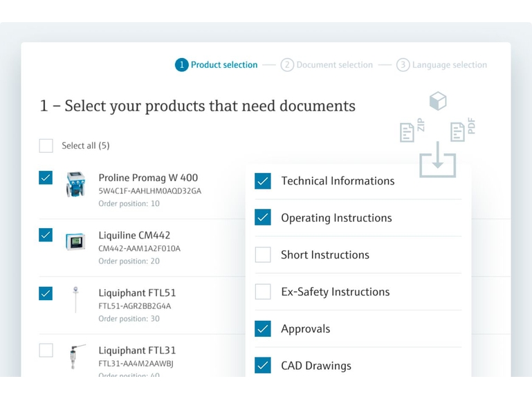Click the CAD Drawings label text
Screen dimensions: 532x399
(x=316, y=366)
